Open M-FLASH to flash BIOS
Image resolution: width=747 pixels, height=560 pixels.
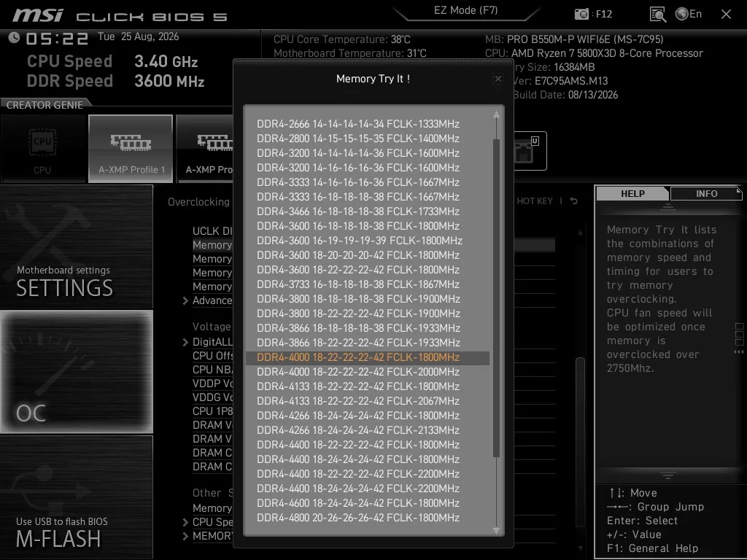[x=76, y=497]
